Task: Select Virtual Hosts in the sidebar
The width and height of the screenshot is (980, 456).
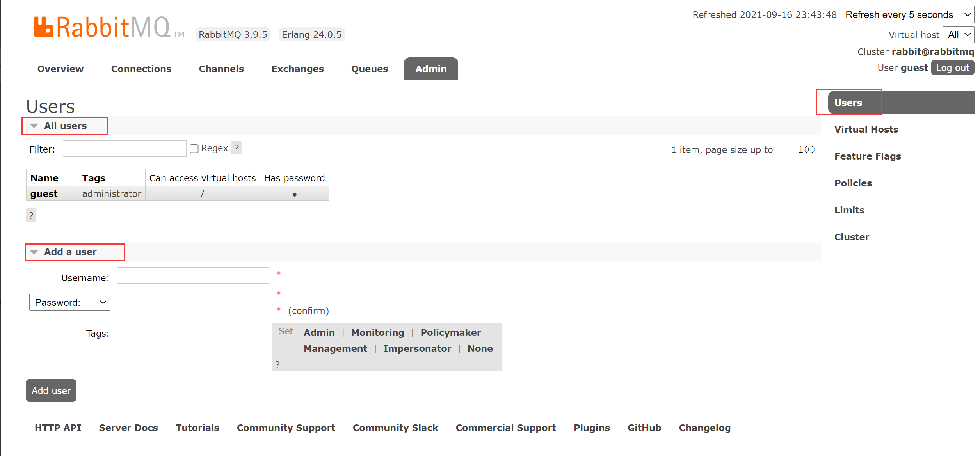Action: pyautogui.click(x=866, y=130)
